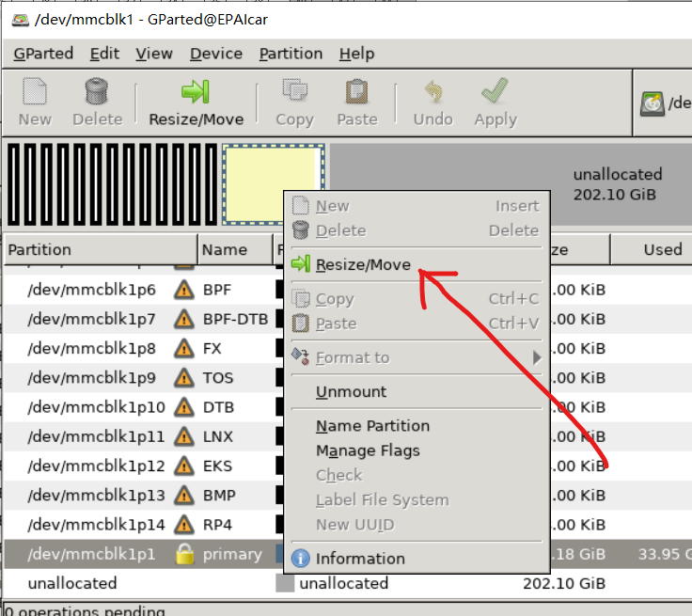Select the /dev/mmcblk1p14 row
Viewport: 692px width, 616px height.
(x=142, y=525)
